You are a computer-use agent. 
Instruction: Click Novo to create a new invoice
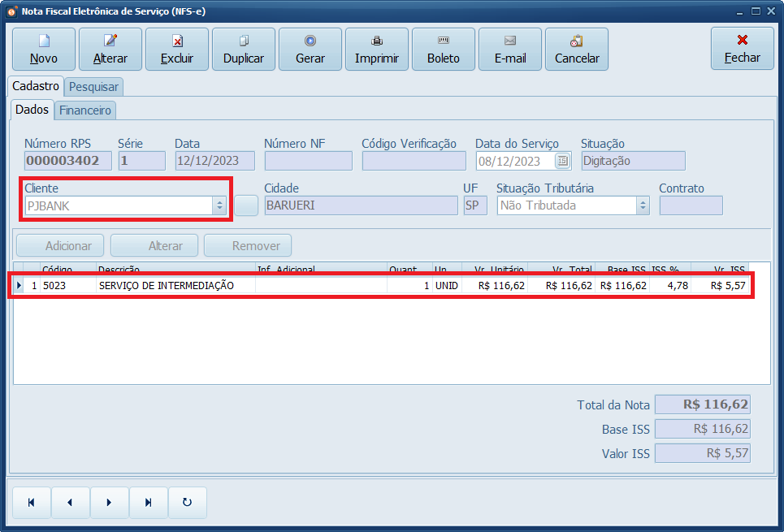pos(43,49)
